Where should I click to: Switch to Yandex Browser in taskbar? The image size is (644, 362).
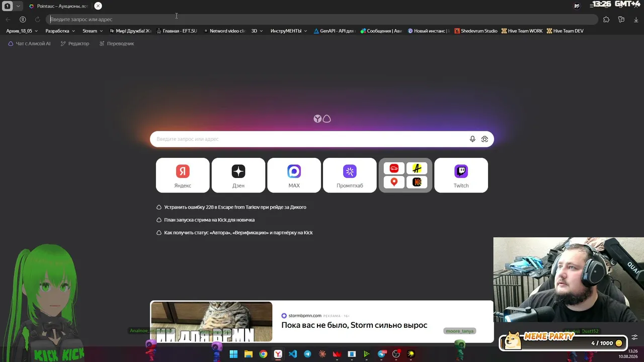click(278, 354)
